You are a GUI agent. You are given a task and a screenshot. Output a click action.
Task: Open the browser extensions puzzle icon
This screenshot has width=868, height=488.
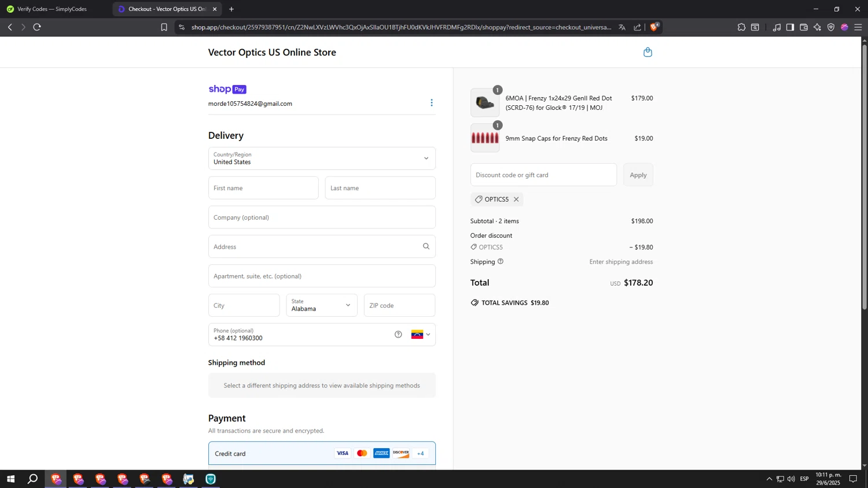pos(741,27)
